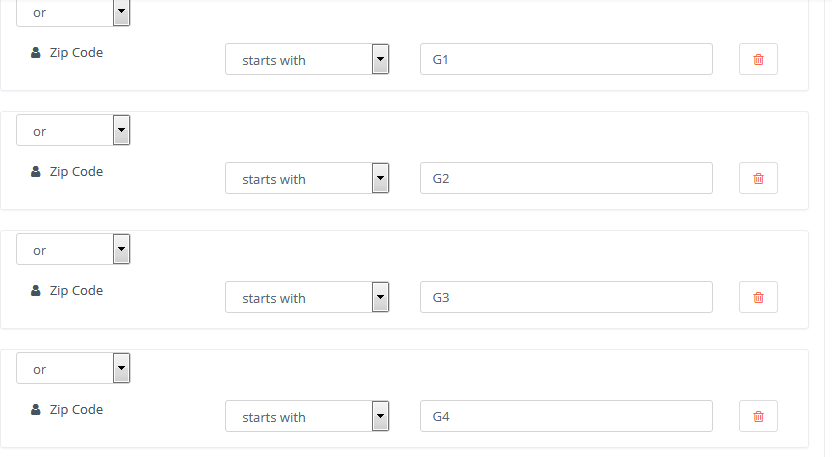Image resolution: width=832 pixels, height=457 pixels.
Task: Focus the input field containing G4
Action: click(566, 416)
